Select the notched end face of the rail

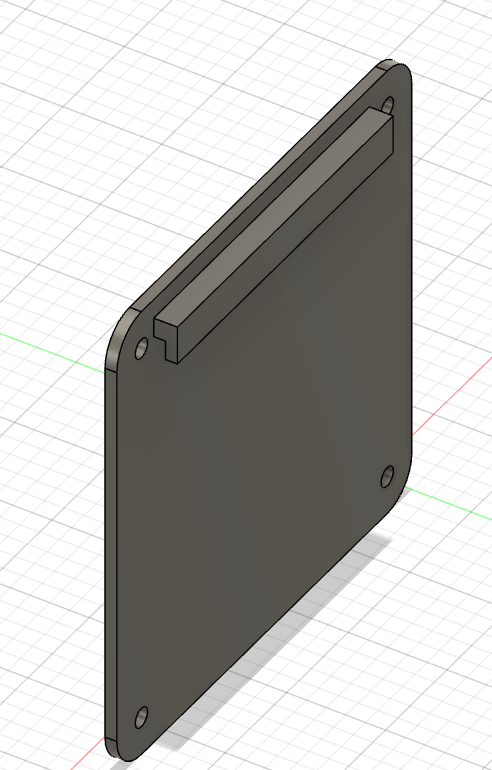pyautogui.click(x=167, y=339)
